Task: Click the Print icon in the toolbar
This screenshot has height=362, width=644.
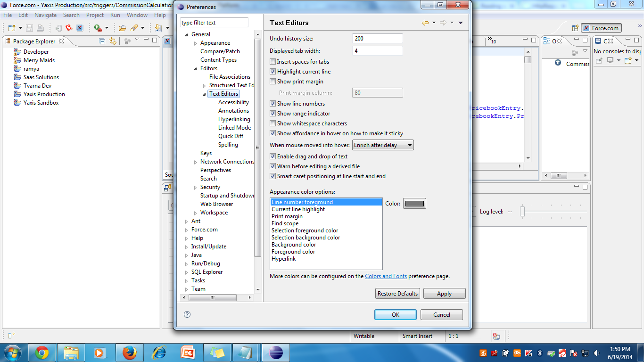Action: (40, 27)
